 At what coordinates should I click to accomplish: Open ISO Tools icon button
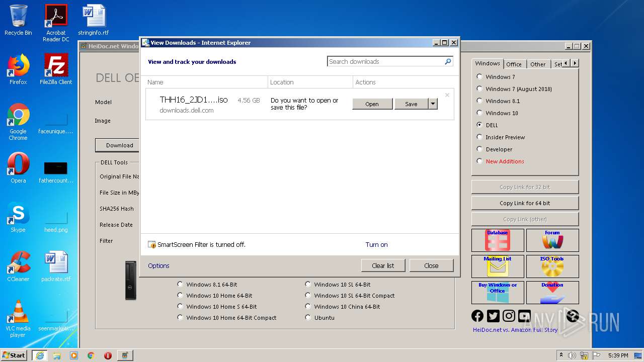[552, 266]
